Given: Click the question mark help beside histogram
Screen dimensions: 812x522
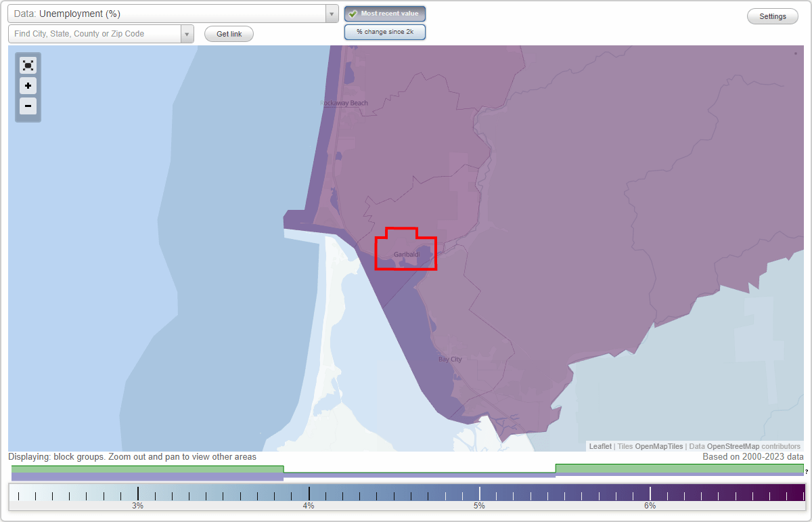Looking at the screenshot, I should click(807, 472).
